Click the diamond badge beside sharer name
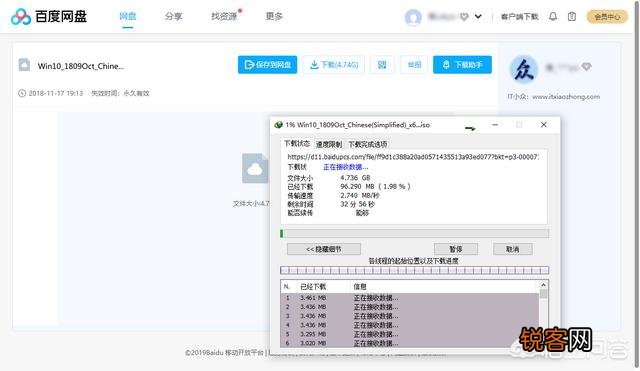The image size is (640, 371). pyautogui.click(x=586, y=67)
